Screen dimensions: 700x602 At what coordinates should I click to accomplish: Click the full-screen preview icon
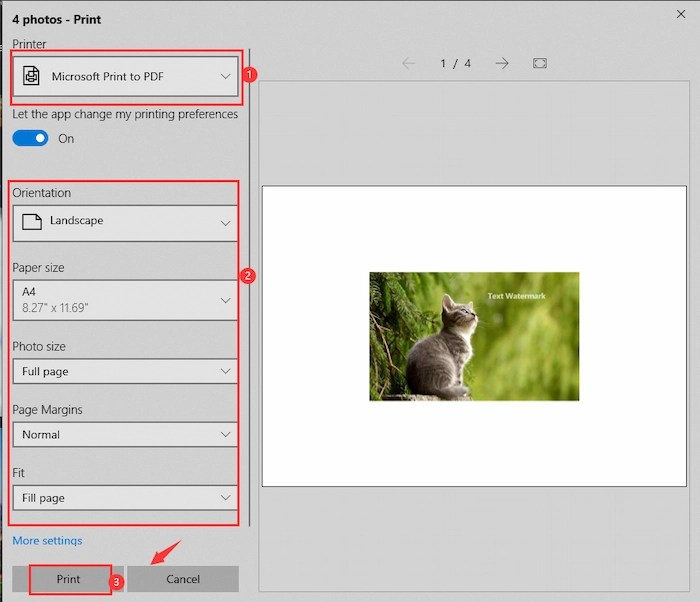pos(540,63)
